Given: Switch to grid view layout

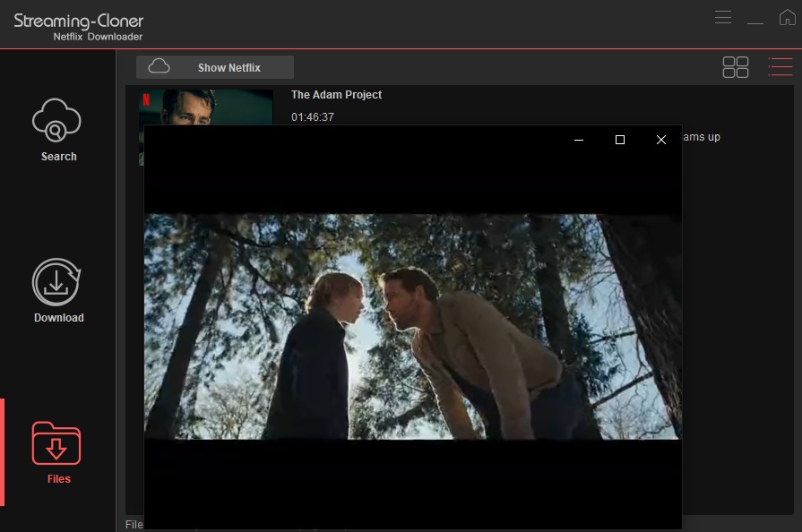Looking at the screenshot, I should pos(736,67).
